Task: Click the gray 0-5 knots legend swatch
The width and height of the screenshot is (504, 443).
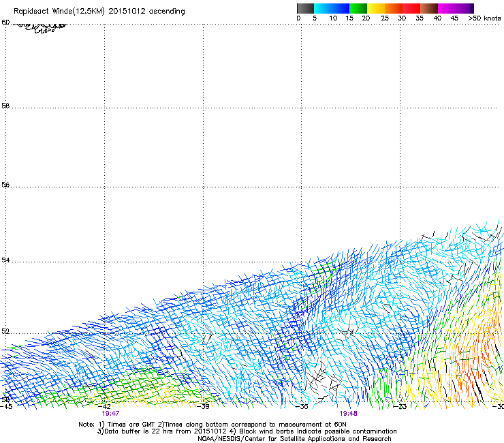Action: pyautogui.click(x=305, y=8)
